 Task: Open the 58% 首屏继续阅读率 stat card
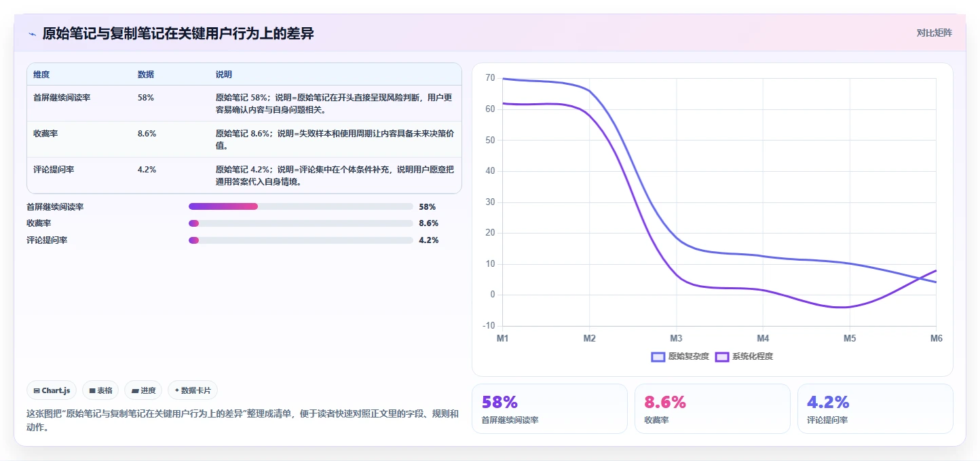point(550,409)
